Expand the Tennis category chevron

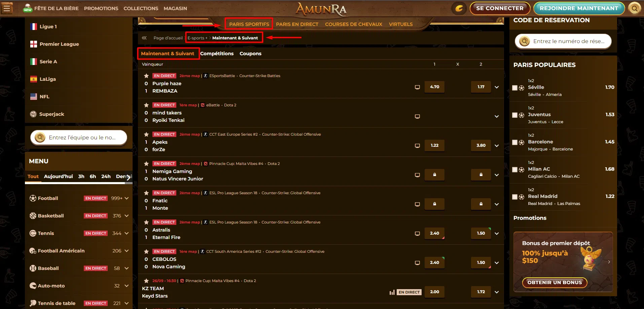pyautogui.click(x=127, y=233)
